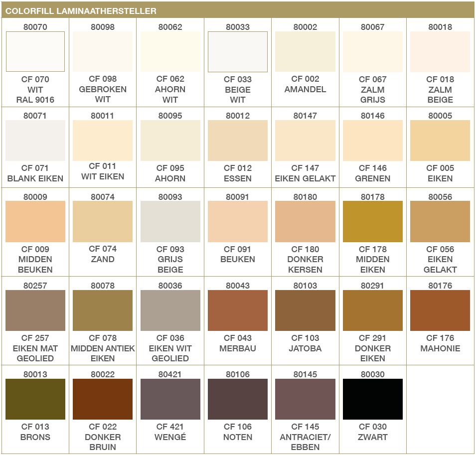Click the 'CF 091 BEUKEN' label
Image resolution: width=476 pixels, height=456 pixels.
238,254
